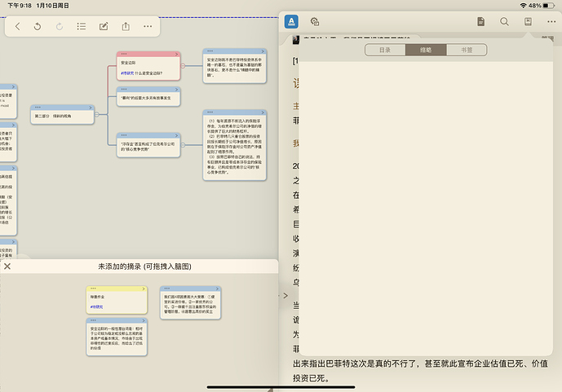
Task: Open the reader's three-dot more menu
Action: (551, 21)
